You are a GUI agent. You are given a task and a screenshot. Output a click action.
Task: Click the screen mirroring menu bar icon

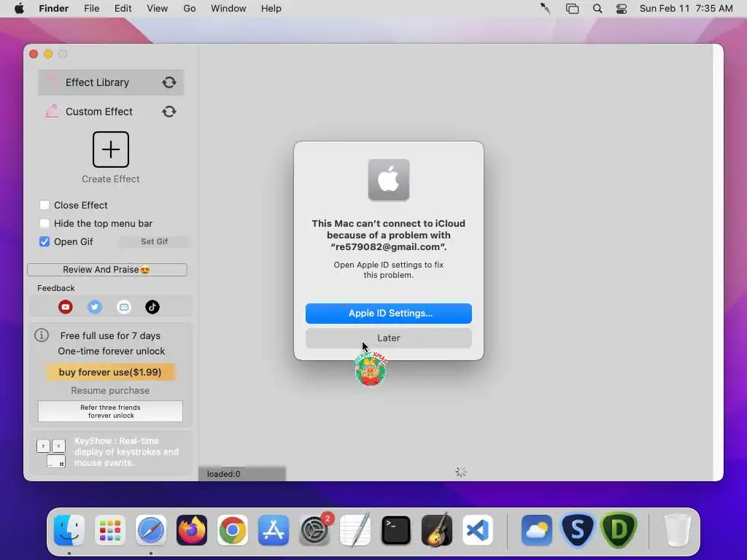pyautogui.click(x=572, y=9)
